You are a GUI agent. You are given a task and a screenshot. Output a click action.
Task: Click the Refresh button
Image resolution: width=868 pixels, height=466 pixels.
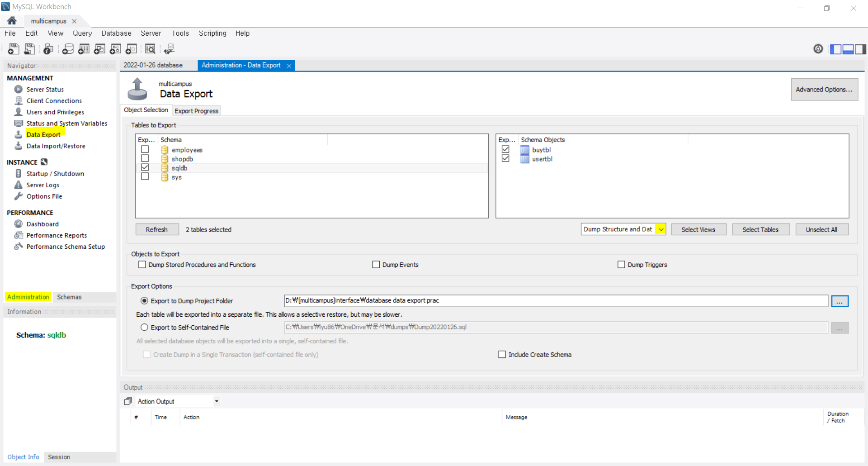pyautogui.click(x=156, y=229)
